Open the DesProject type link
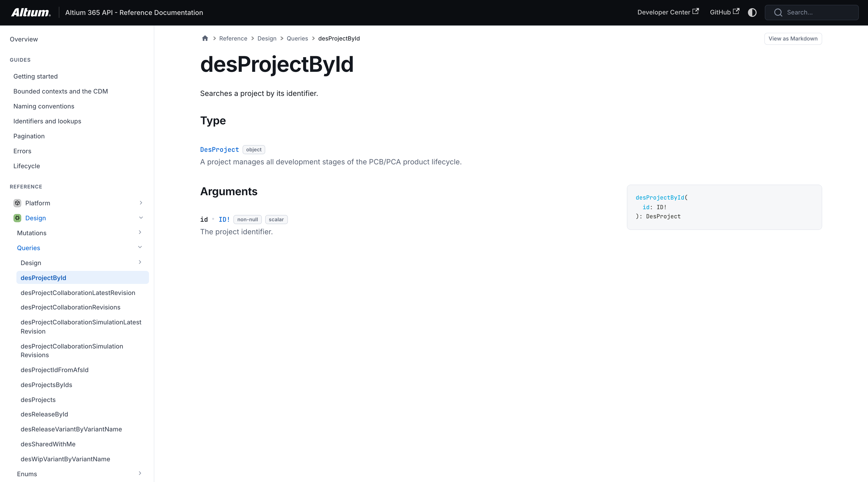The height and width of the screenshot is (482, 868). (x=219, y=150)
